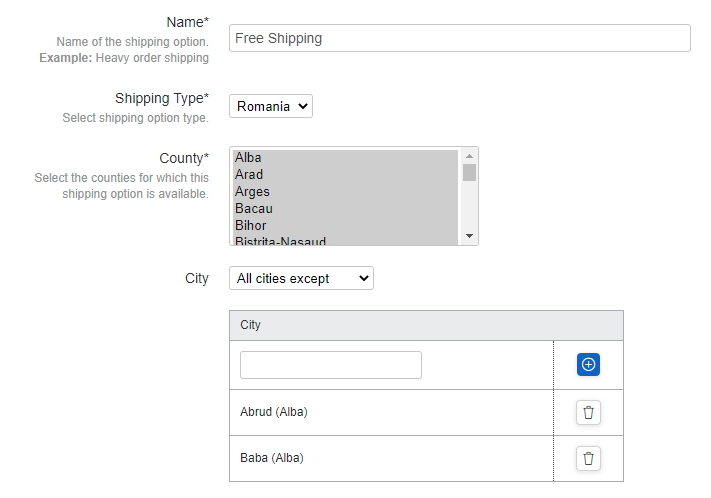711x498 pixels.
Task: Click county list scroll up arrow
Action: (469, 156)
